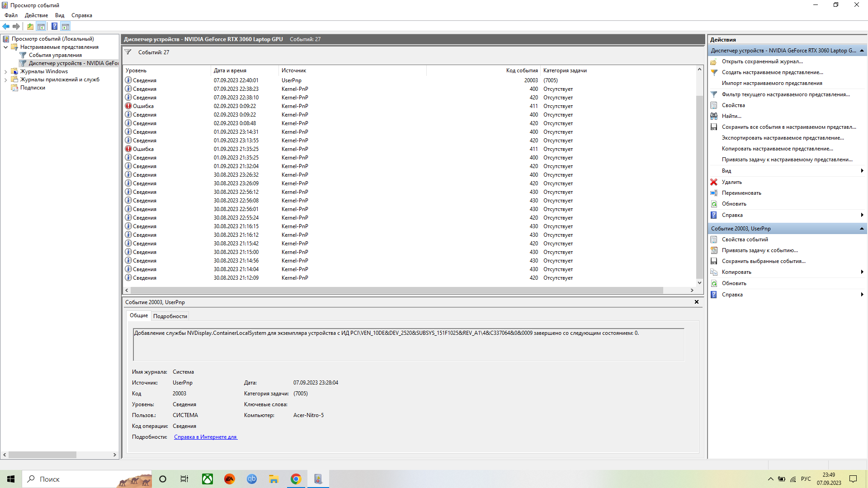Viewport: 868px width, 488px height.
Task: Show hidden system tray icons
Action: (x=770, y=479)
